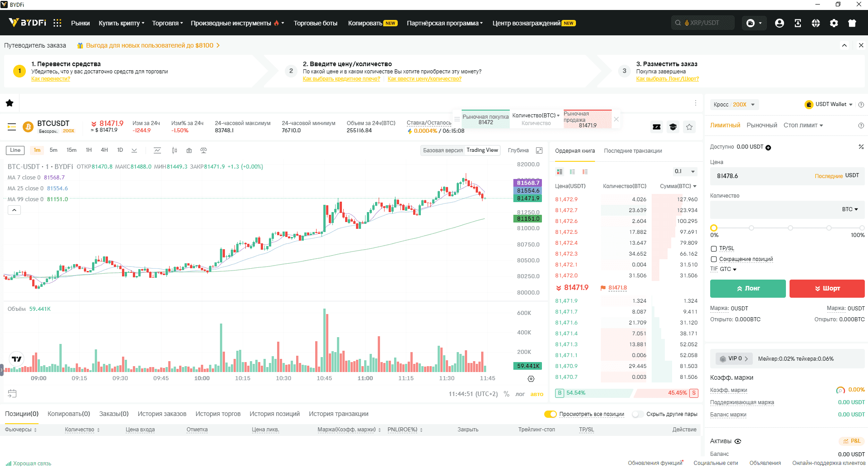Open the Кросс 200X leverage dropdown

pos(734,104)
